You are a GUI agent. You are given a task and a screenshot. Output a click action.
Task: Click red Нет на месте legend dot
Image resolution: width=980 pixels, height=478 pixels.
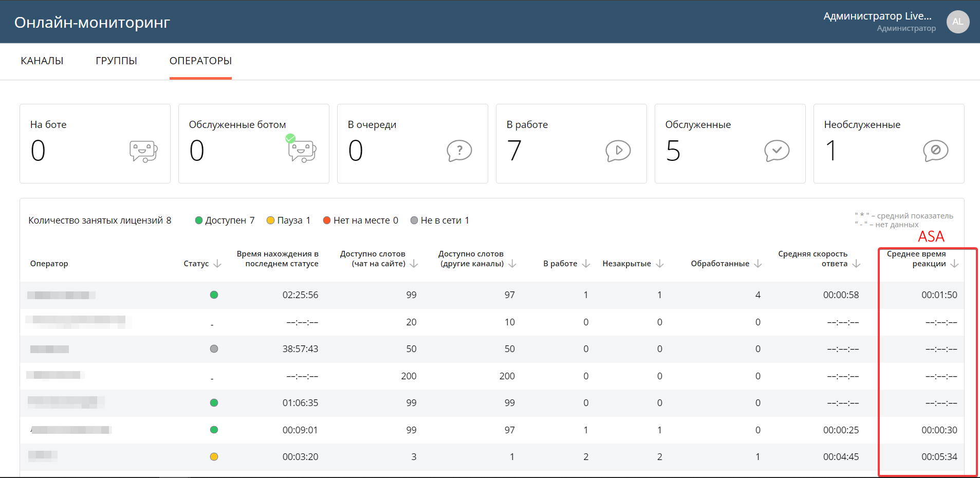click(x=327, y=220)
